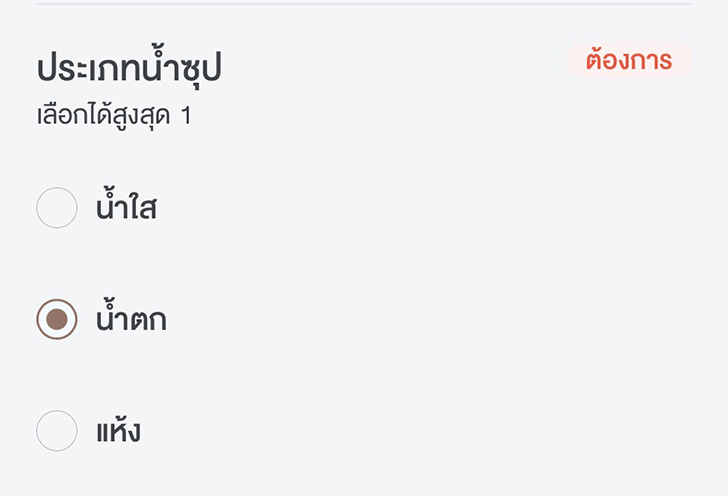This screenshot has width=728, height=496.
Task: Click the น้ำใส option label text
Action: point(126,209)
